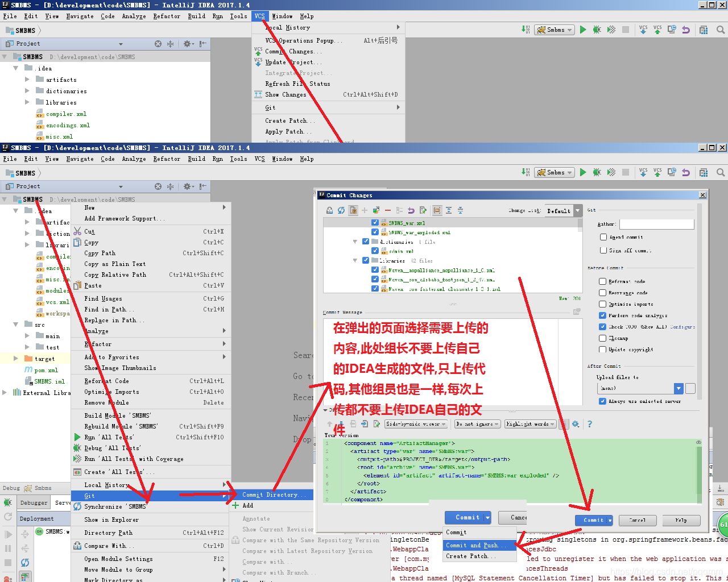This screenshot has height=582, width=728.
Task: Open Smbms run configuration dropdown in upper window
Action: pos(554,30)
